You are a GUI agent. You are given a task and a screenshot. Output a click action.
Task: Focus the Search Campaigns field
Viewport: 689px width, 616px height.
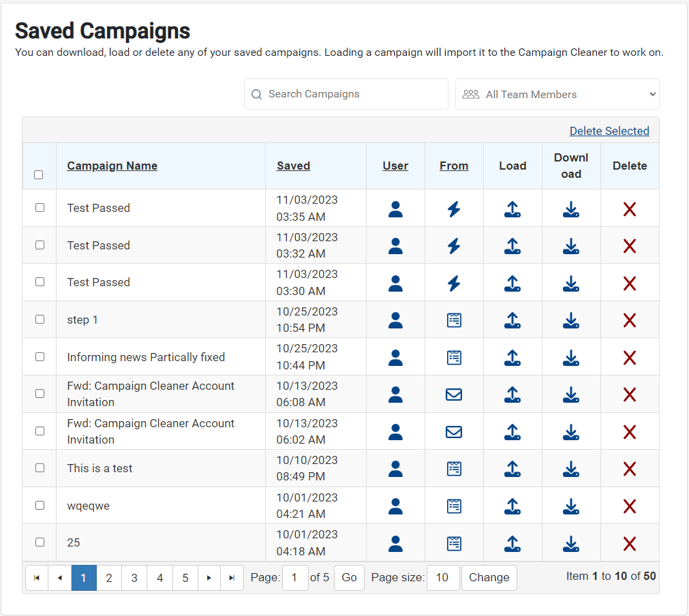(346, 94)
